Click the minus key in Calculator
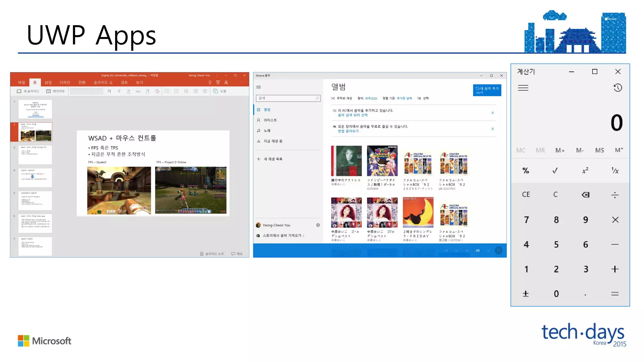The image size is (644, 362). (615, 244)
